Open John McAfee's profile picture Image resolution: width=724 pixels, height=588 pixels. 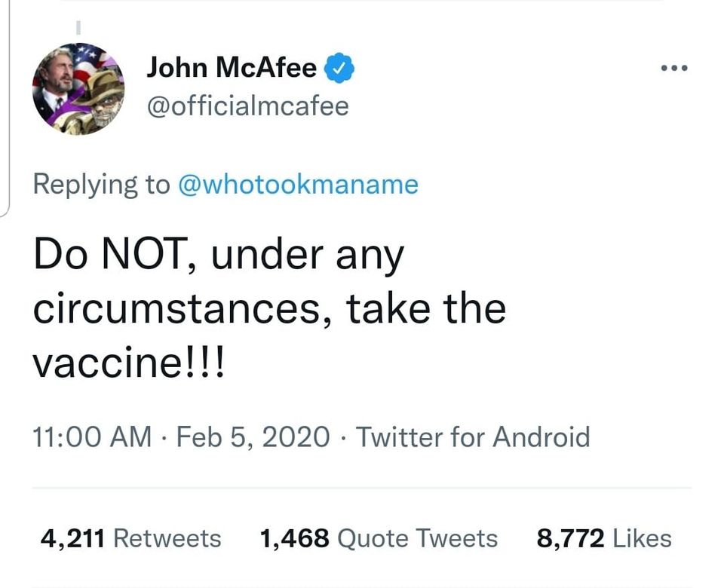click(x=78, y=89)
